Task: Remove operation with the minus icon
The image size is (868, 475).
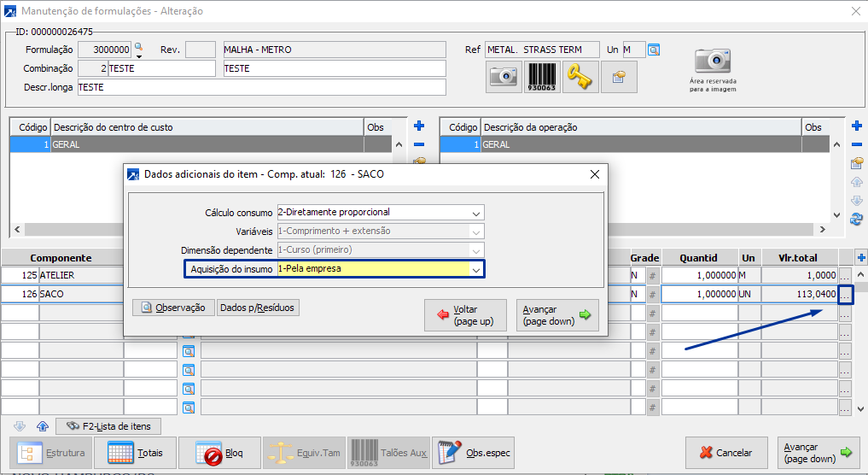Action: [857, 144]
